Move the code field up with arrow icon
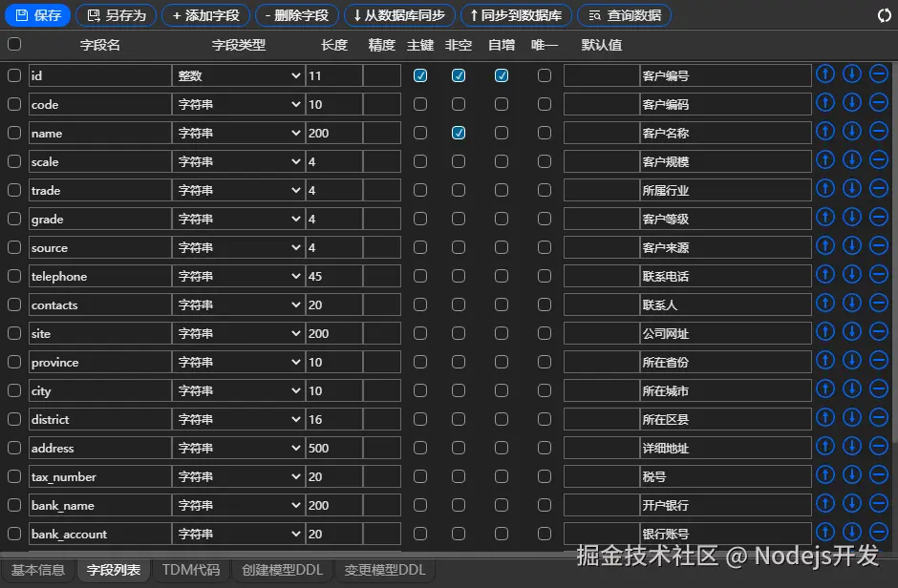Viewport: 898px width, 588px height. pyautogui.click(x=824, y=102)
